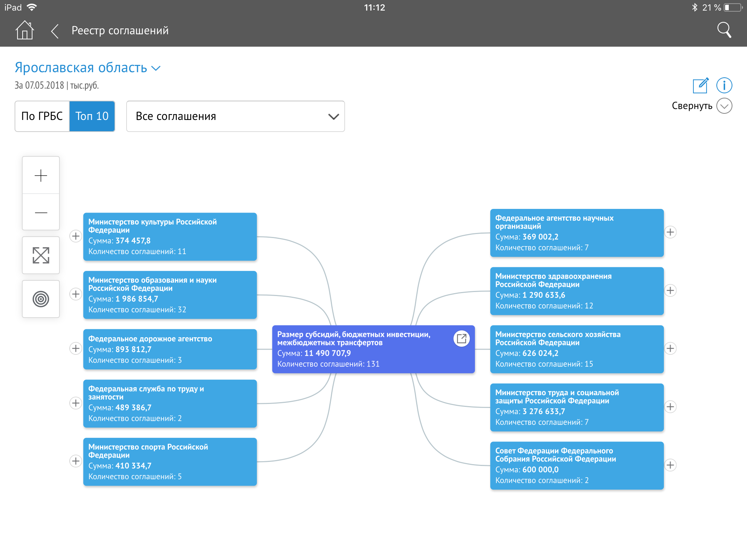The image size is (747, 560).
Task: Go to the home screen icon
Action: [24, 30]
